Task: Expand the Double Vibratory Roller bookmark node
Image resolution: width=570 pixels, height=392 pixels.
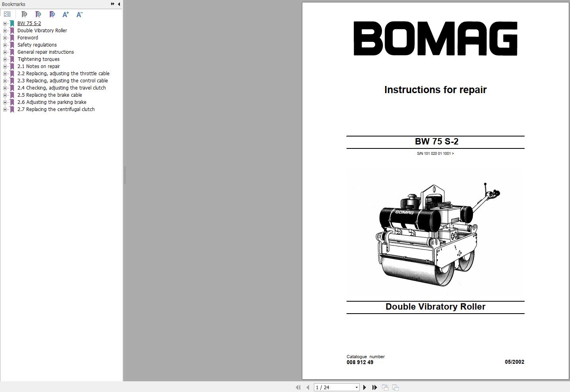Action: click(x=5, y=31)
